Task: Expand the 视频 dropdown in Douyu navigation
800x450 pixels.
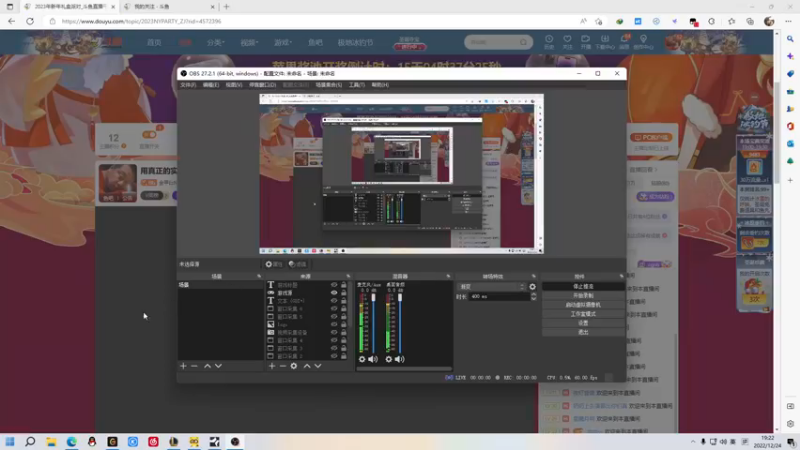Action: (x=249, y=43)
